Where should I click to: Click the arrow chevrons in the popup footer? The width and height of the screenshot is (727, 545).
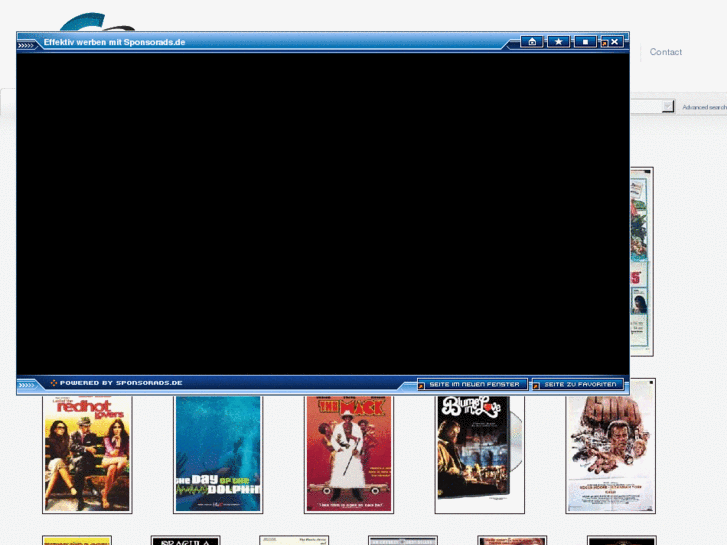point(26,385)
